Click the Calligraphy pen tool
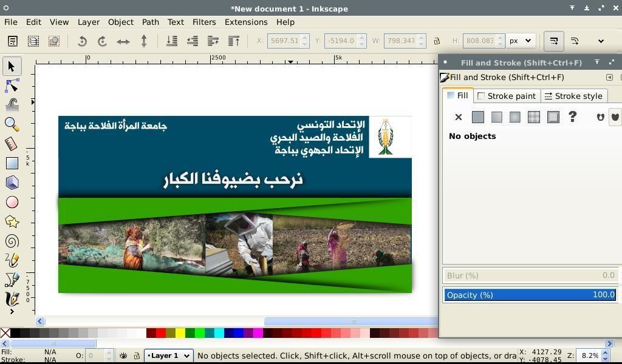622x364 pixels. tap(12, 299)
